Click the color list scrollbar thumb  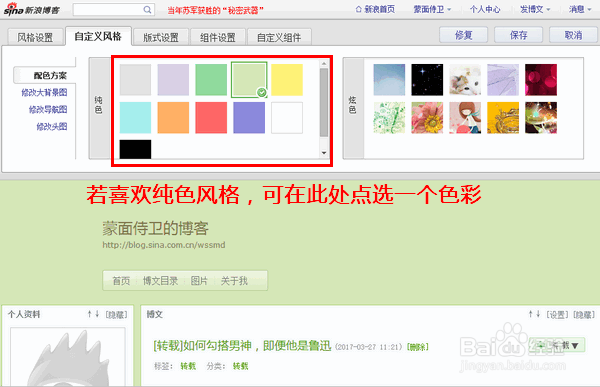click(324, 102)
